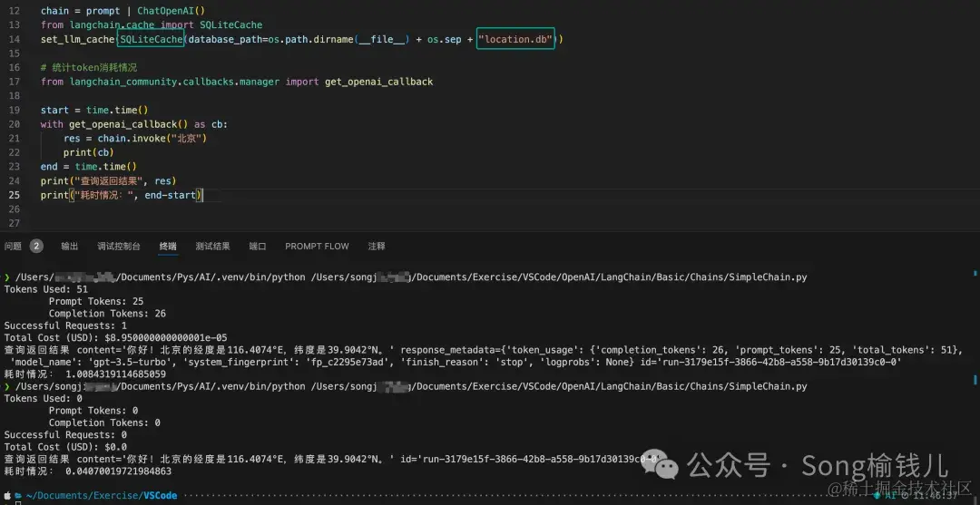Click 'Prompt Tokens: 25' in terminal
The image size is (980, 505).
pos(96,302)
